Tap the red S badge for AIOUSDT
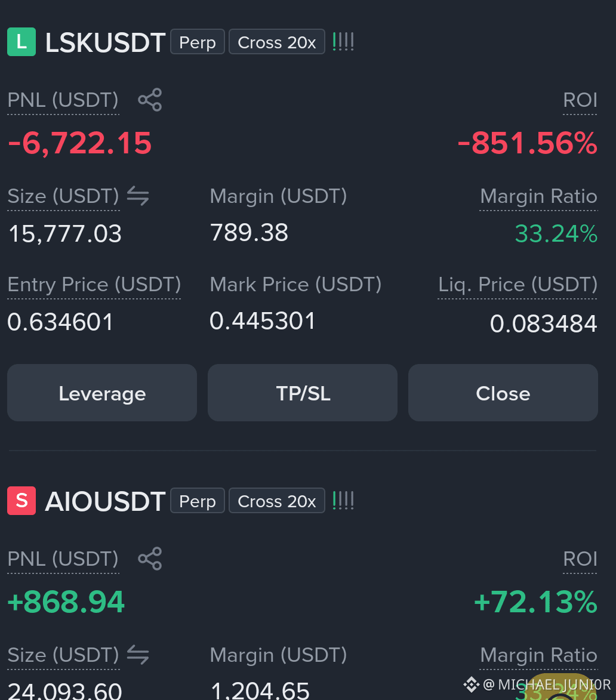 coord(21,501)
